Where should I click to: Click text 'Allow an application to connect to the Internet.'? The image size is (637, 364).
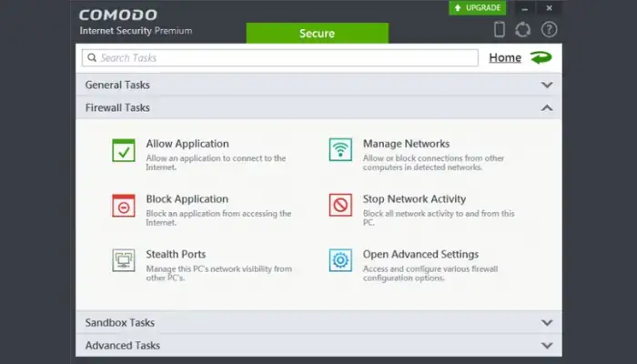click(216, 163)
